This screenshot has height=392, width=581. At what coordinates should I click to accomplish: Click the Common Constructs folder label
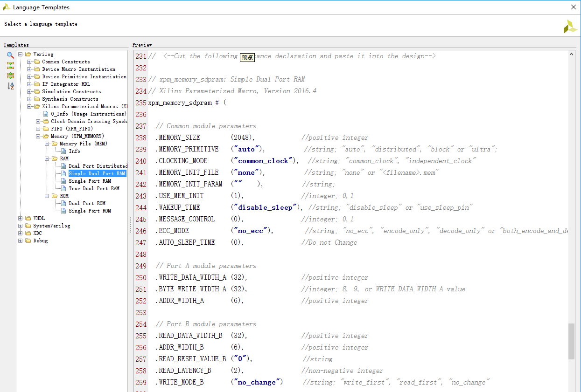[x=66, y=62]
